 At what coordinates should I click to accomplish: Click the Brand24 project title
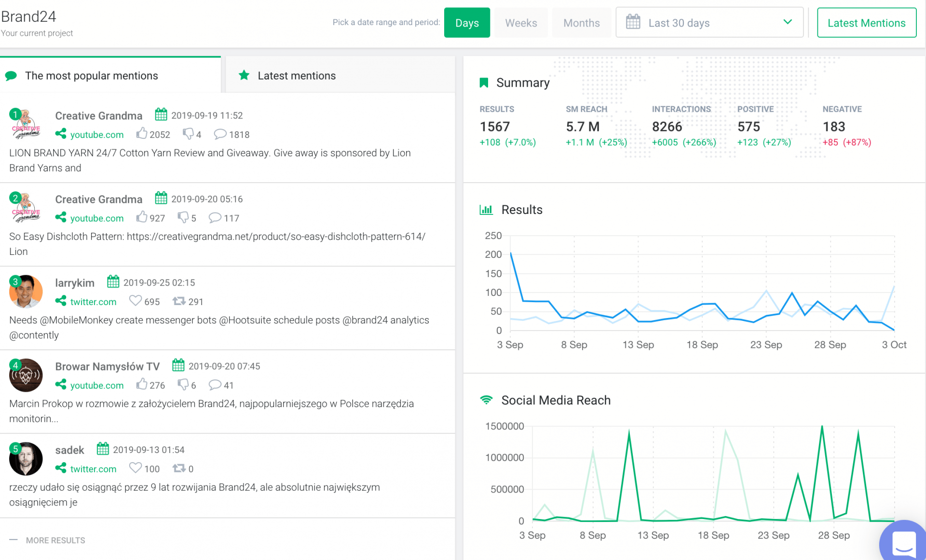[28, 16]
